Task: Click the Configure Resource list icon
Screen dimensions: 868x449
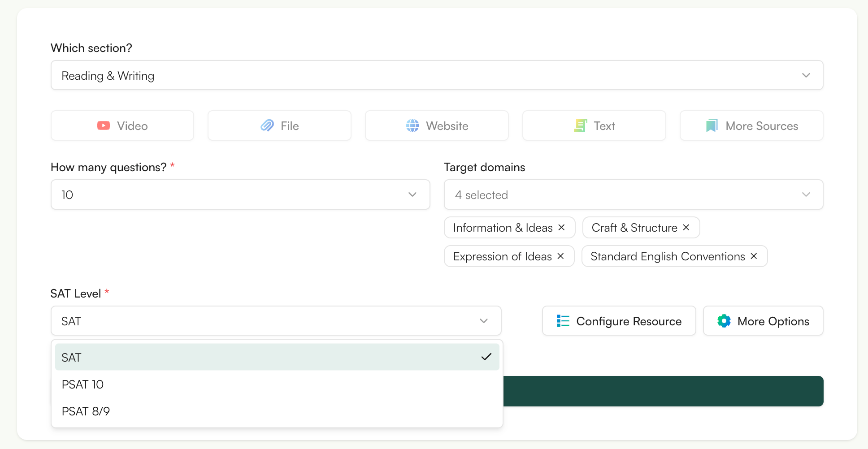Action: (x=563, y=321)
